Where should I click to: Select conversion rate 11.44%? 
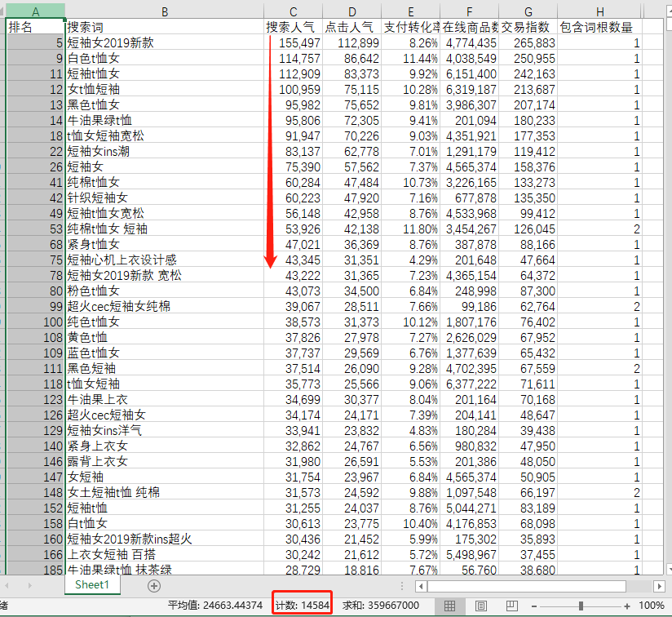410,58
